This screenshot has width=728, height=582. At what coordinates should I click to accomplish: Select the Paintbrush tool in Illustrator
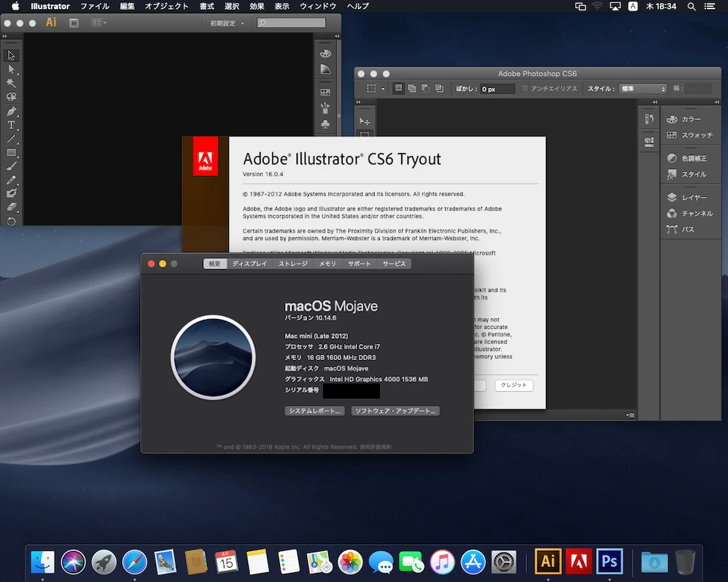point(11,166)
